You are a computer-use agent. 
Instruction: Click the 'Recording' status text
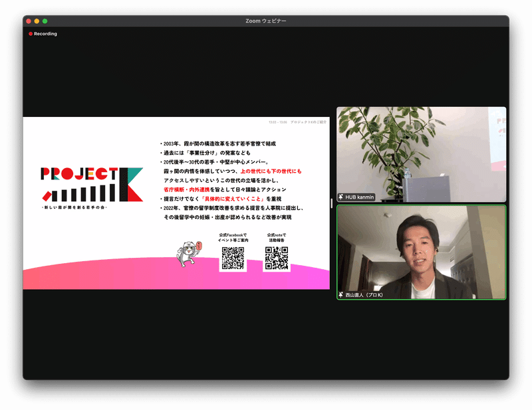(45, 34)
